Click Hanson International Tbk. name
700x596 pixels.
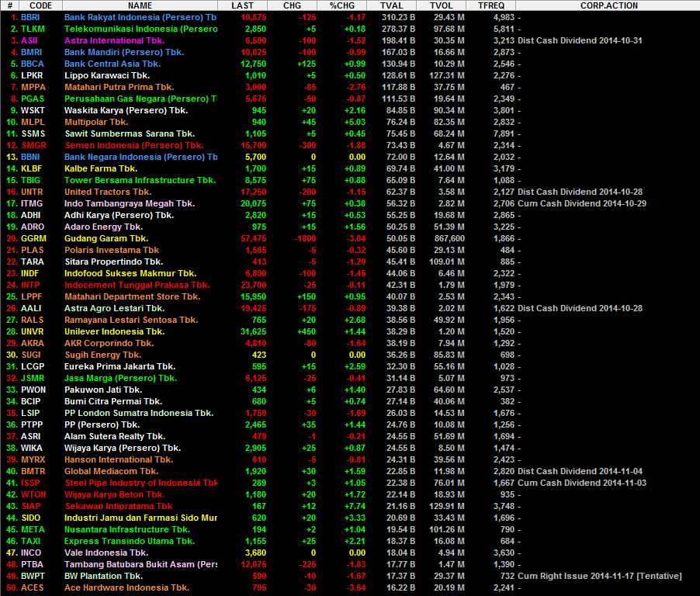click(119, 459)
